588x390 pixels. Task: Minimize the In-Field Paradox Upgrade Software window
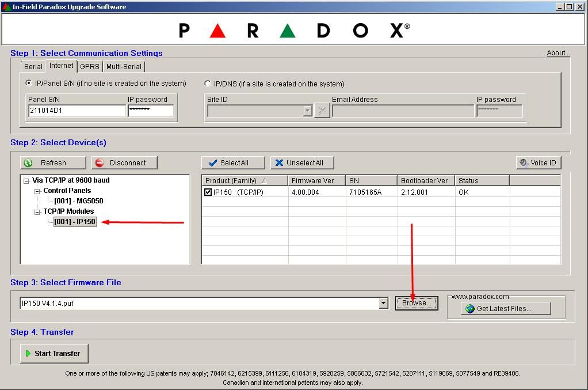[559, 6]
